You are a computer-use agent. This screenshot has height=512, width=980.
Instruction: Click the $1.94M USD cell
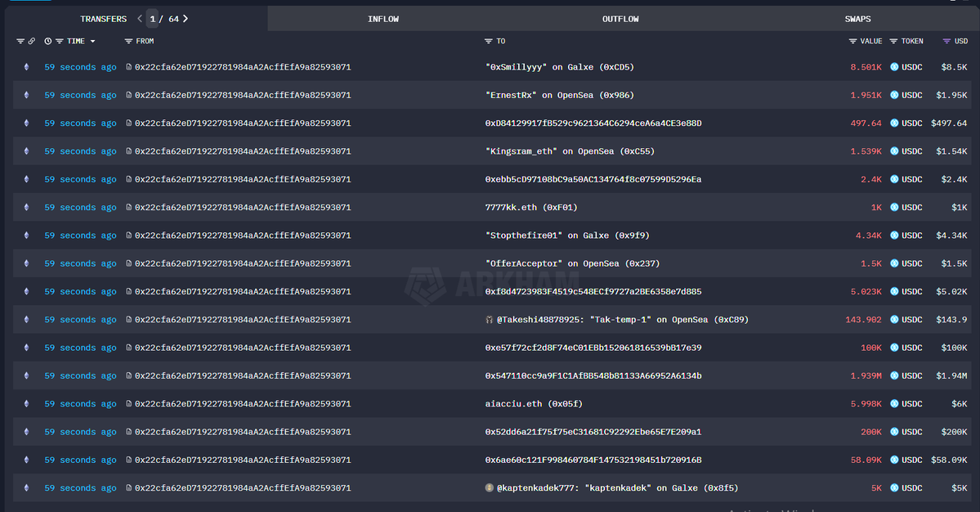[951, 375]
